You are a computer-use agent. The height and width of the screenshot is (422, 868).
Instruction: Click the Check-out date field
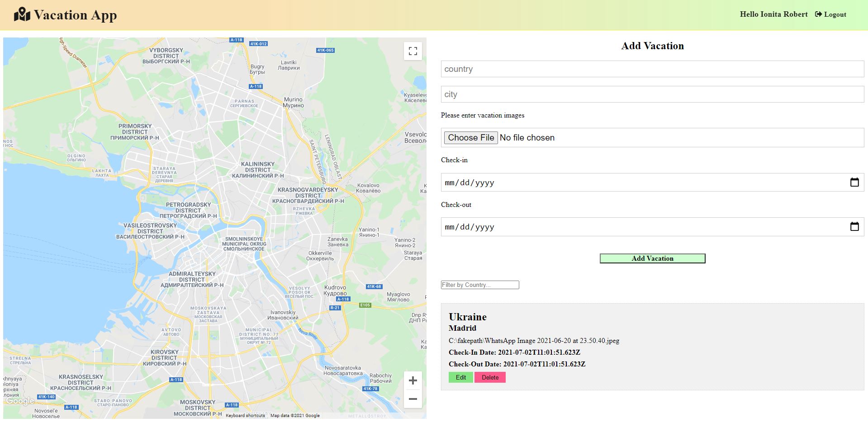coord(652,227)
